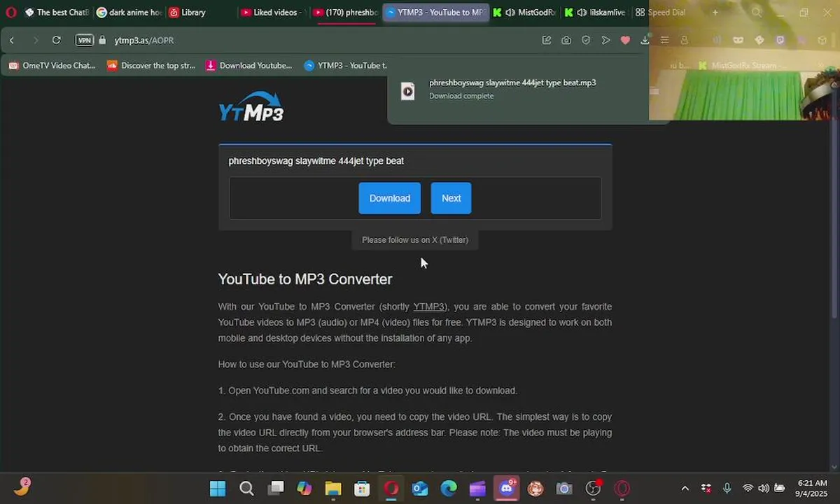The height and width of the screenshot is (504, 840).
Task: Switch to the MistGodRx tab
Action: coord(524,13)
